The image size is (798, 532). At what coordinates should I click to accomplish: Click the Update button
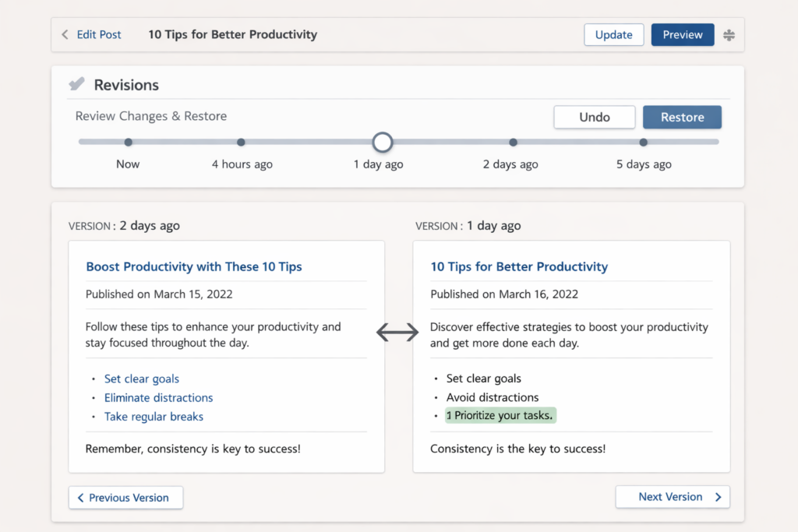(x=613, y=34)
